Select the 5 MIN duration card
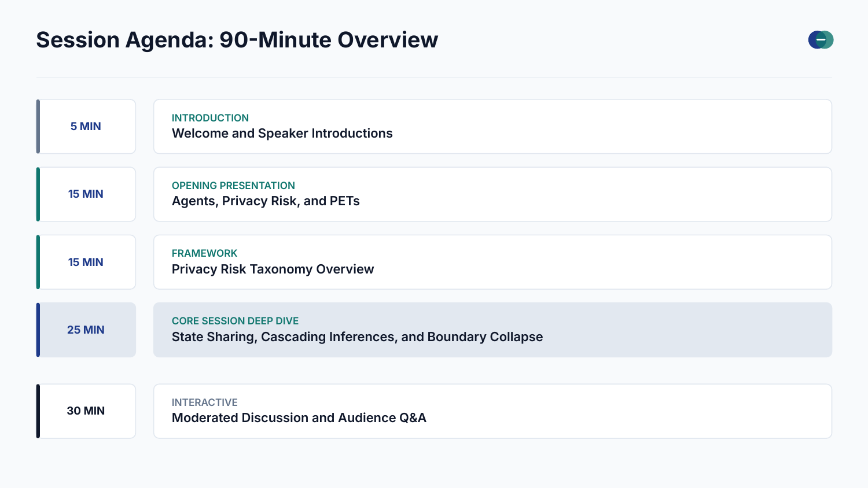This screenshot has width=868, height=488. click(x=86, y=127)
